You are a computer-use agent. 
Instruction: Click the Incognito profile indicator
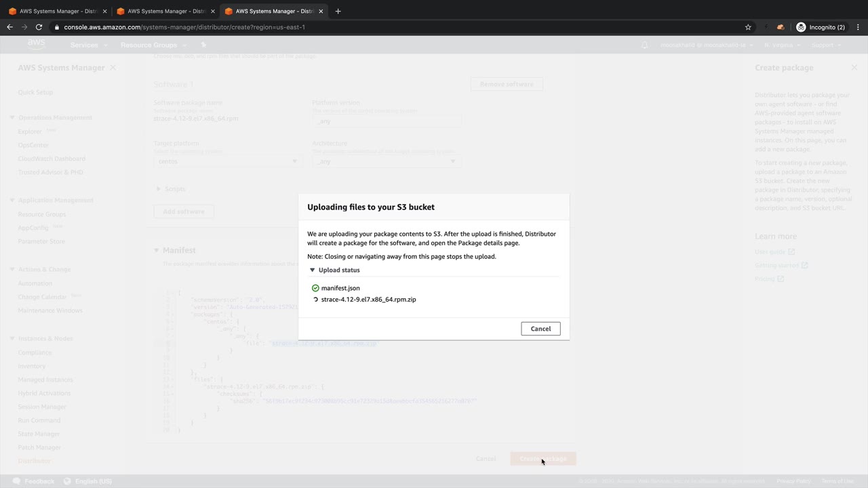[821, 27]
